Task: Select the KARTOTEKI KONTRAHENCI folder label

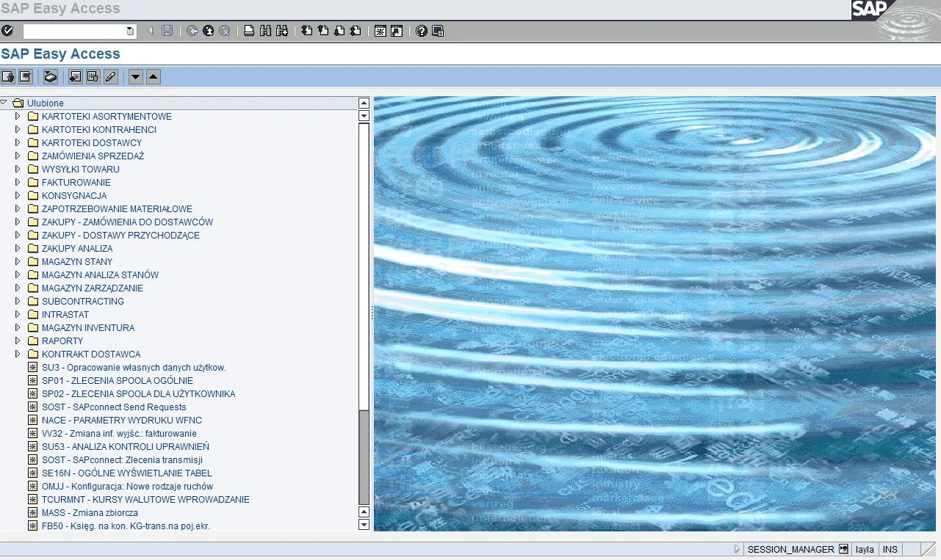Action: pos(99,129)
